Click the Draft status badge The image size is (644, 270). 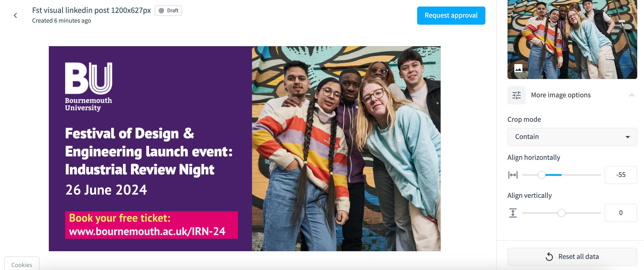[168, 10]
